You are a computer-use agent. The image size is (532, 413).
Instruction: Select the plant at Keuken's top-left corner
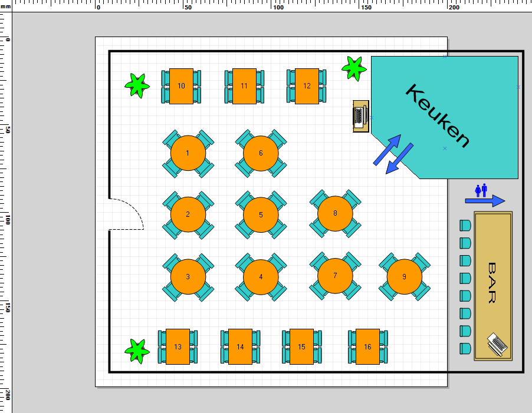coord(354,68)
